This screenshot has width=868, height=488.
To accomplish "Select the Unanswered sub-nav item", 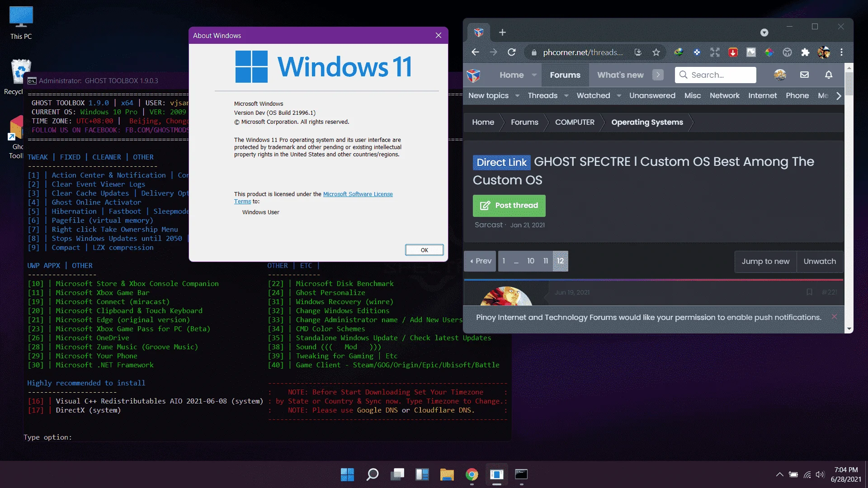I will click(x=652, y=96).
